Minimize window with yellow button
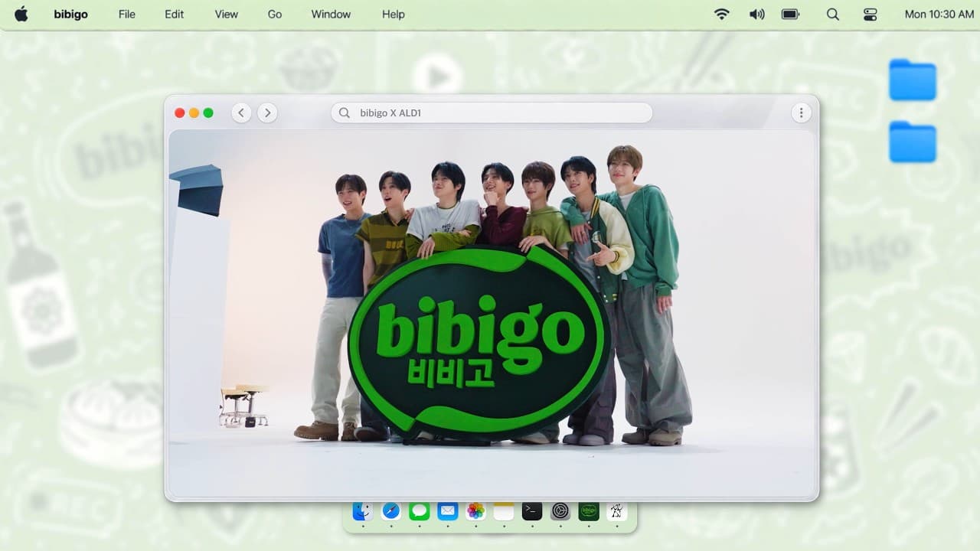This screenshot has width=980, height=551. pyautogui.click(x=194, y=113)
